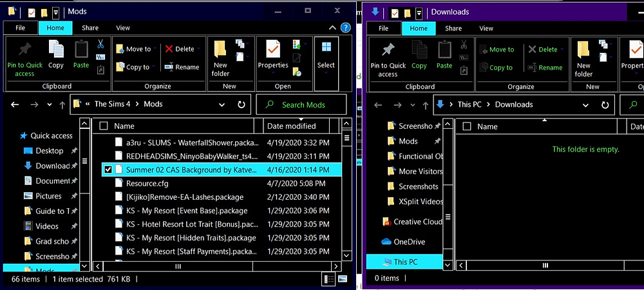Screen dimensions: 644x290
Task: Open File menu in Downloads window
Action: tap(384, 28)
